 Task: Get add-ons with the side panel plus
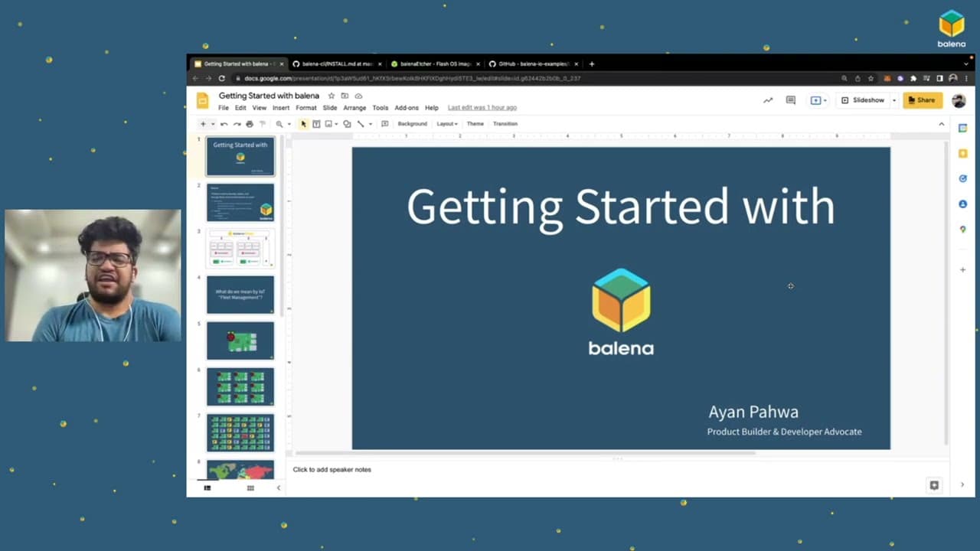(962, 269)
